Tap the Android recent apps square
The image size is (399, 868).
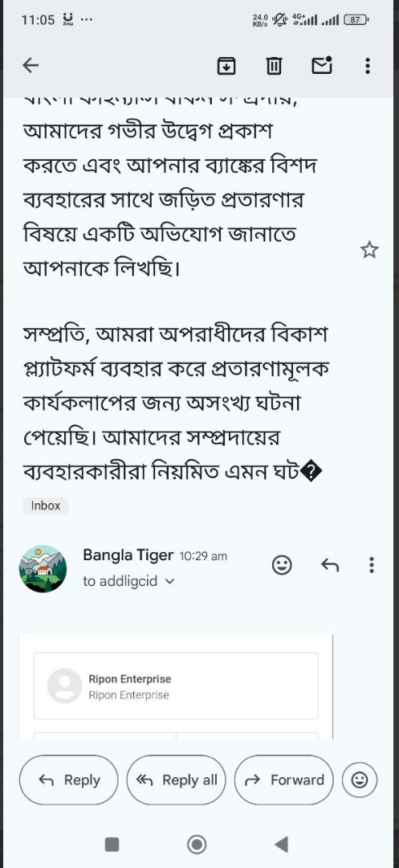112,844
